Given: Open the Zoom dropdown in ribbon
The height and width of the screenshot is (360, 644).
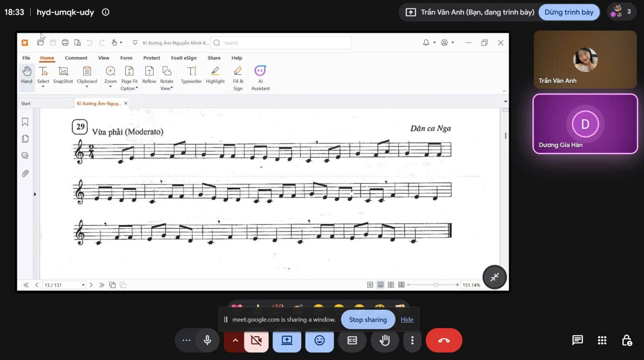Looking at the screenshot, I should click(x=110, y=86).
